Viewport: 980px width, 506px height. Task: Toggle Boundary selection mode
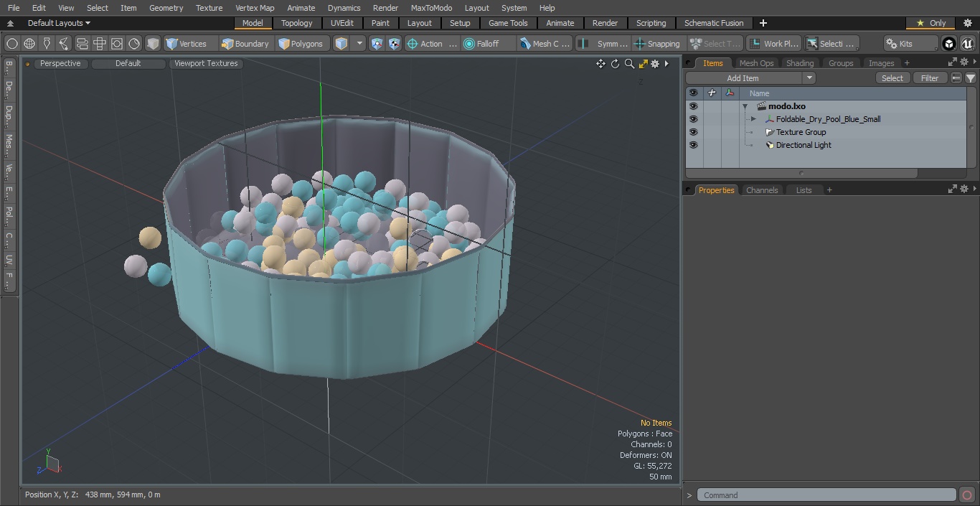tap(245, 44)
